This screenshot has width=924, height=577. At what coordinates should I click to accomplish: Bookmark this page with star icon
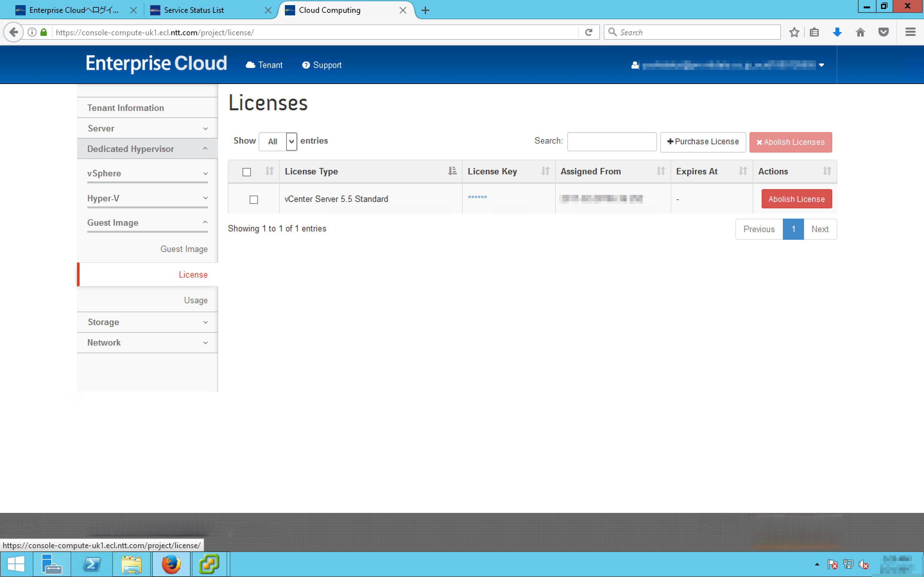pyautogui.click(x=794, y=32)
